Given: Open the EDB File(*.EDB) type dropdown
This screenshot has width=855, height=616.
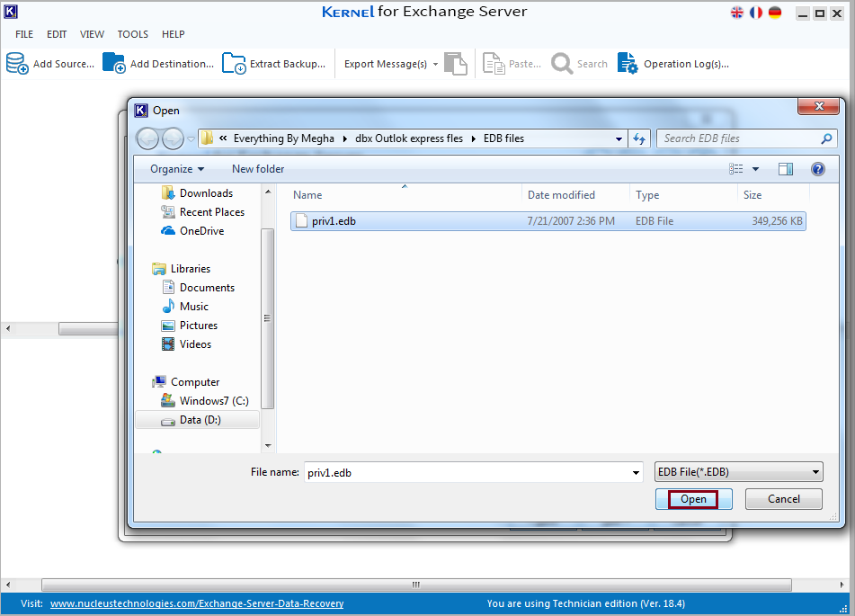Looking at the screenshot, I should point(815,472).
